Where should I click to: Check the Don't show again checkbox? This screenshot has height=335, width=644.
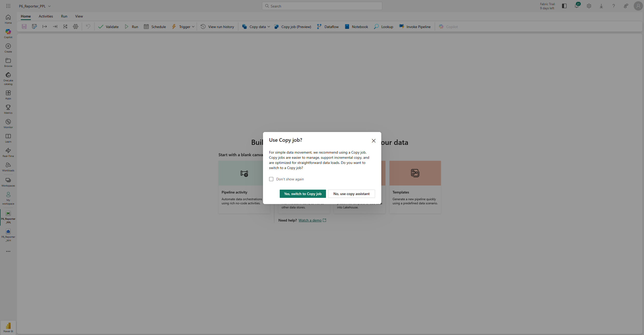pos(271,179)
